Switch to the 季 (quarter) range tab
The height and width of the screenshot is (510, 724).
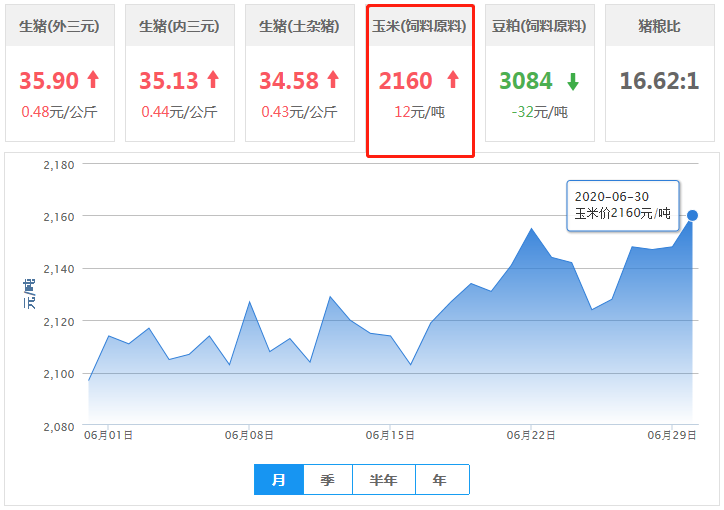click(x=328, y=480)
